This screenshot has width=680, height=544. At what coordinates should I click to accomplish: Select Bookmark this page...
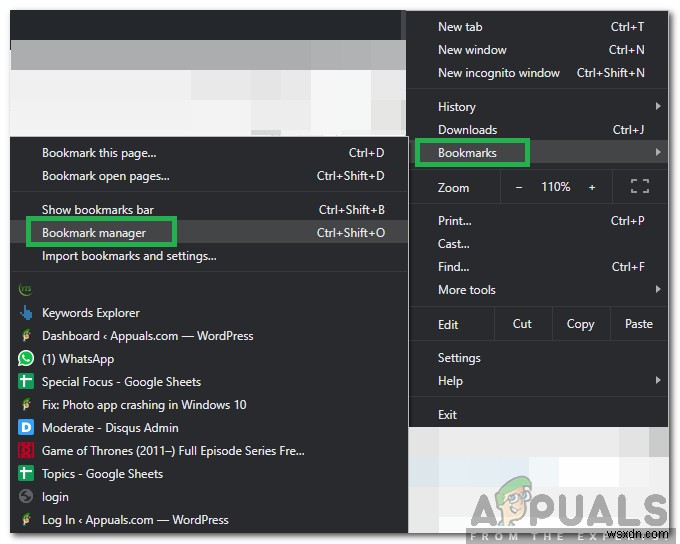pyautogui.click(x=209, y=153)
